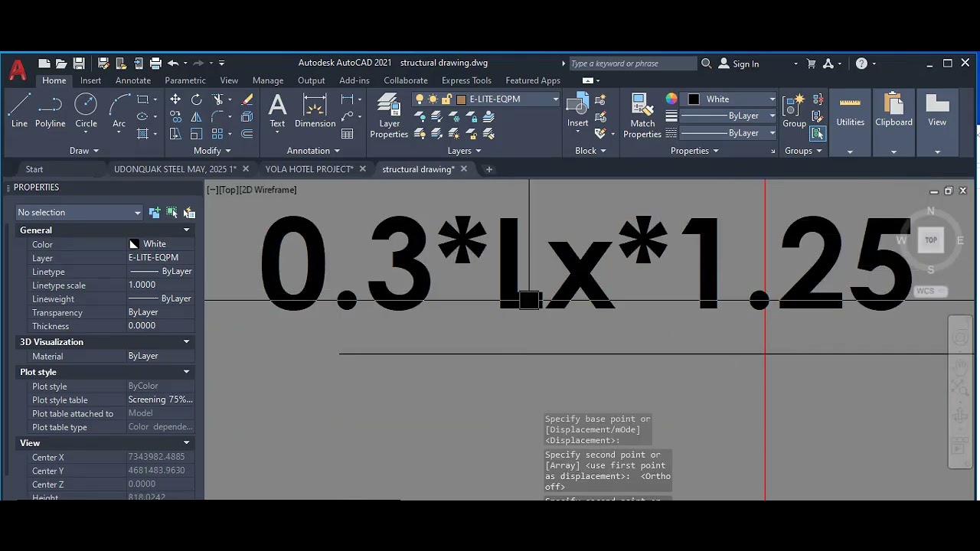The height and width of the screenshot is (551, 980).
Task: Add a new drawing tab with plus button
Action: tap(488, 169)
